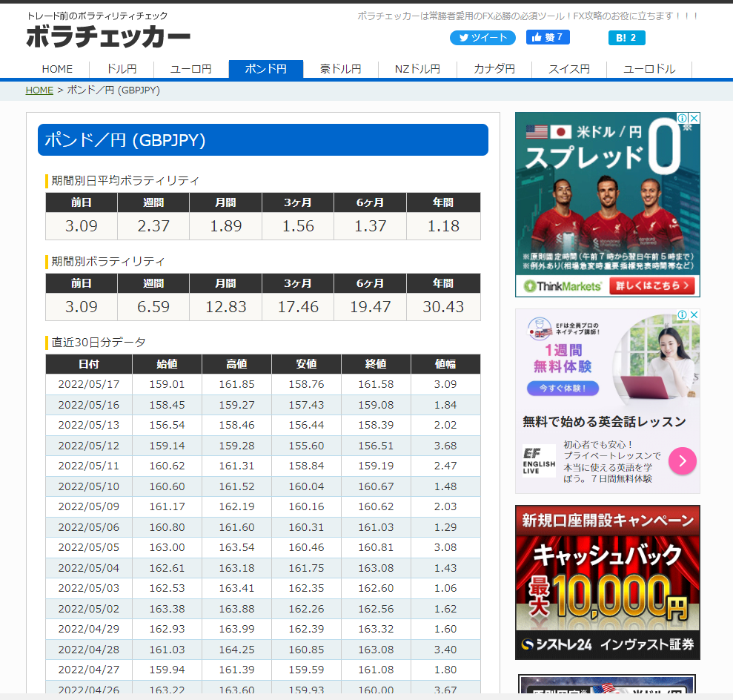The width and height of the screenshot is (733, 700).
Task: Click the HOME breadcrumb link
Action: pos(39,90)
